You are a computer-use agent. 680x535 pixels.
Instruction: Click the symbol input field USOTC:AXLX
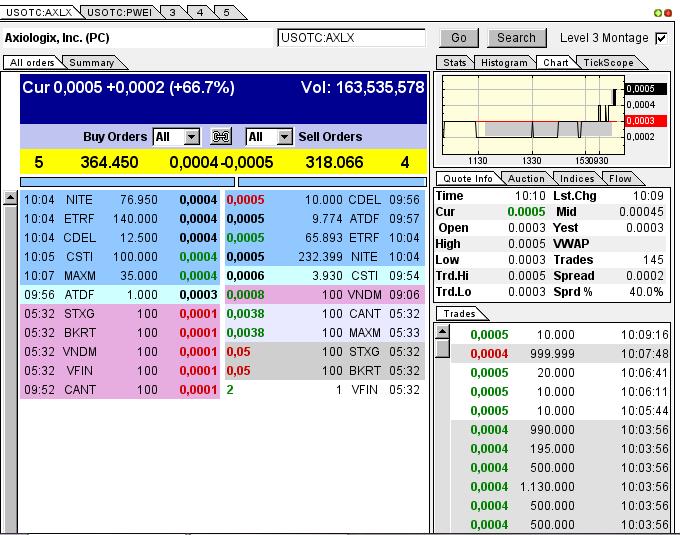(351, 38)
